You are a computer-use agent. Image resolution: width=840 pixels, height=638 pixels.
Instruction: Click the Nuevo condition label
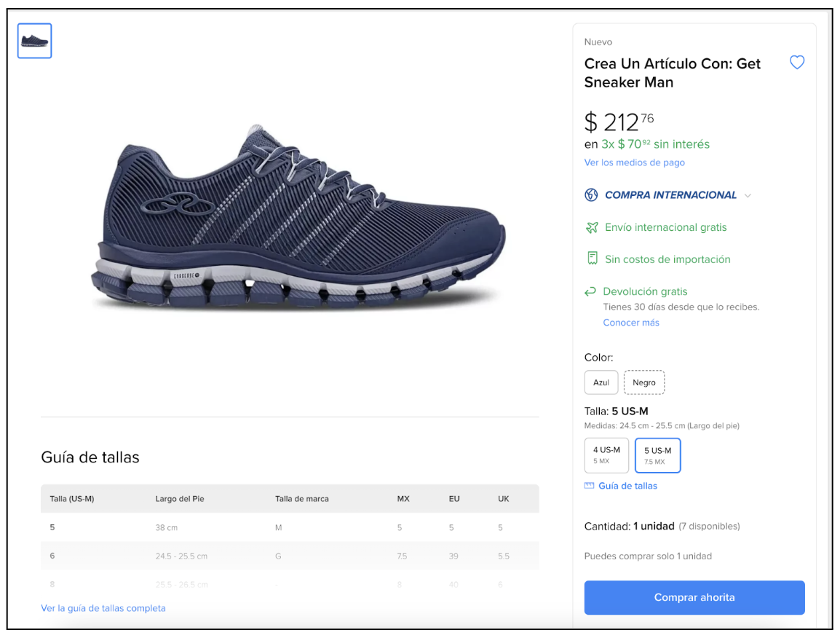598,42
